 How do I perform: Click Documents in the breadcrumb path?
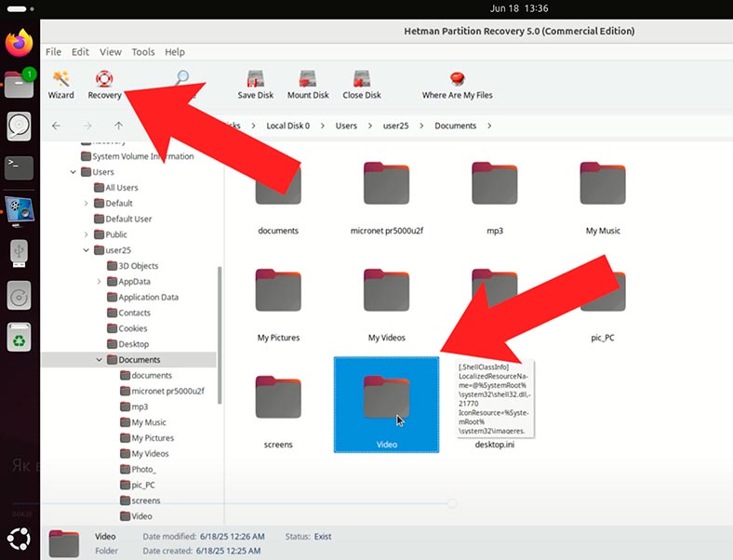click(455, 126)
